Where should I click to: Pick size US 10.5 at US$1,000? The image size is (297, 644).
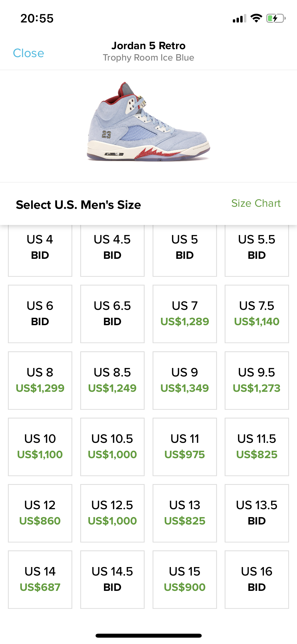112,447
